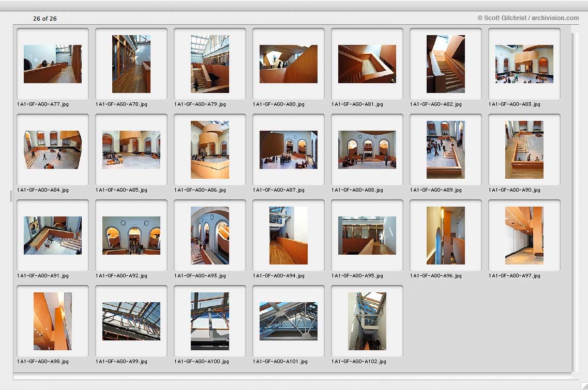Click the window corner grip icon
The height and width of the screenshot is (390, 588).
pos(584,386)
